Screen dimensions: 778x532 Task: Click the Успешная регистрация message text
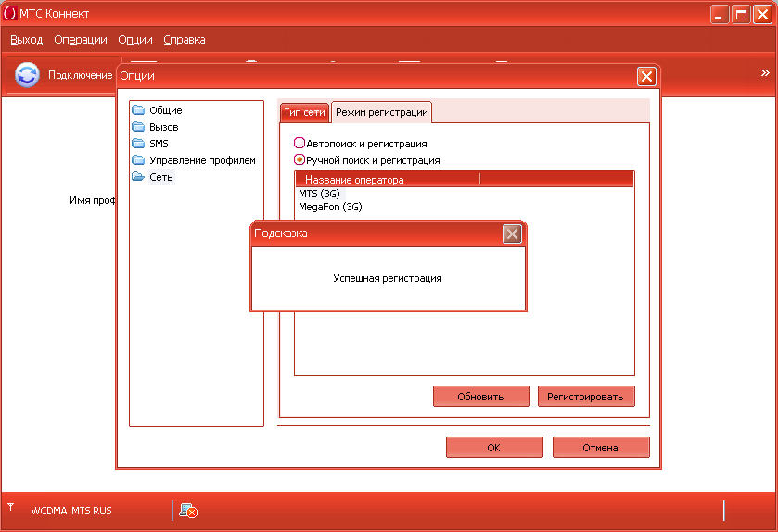tap(388, 278)
